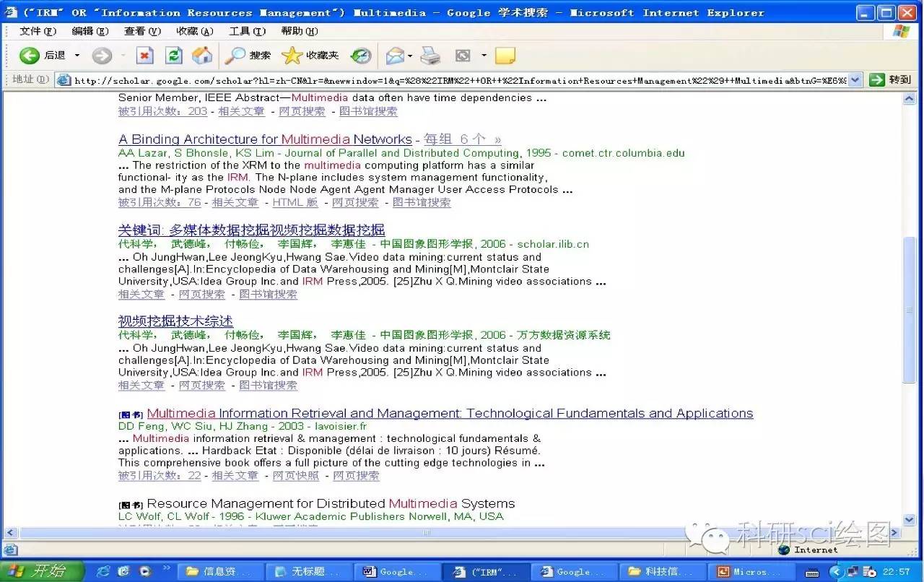
Task: Click the horizontal scrollbar thumb
Action: 426,533
